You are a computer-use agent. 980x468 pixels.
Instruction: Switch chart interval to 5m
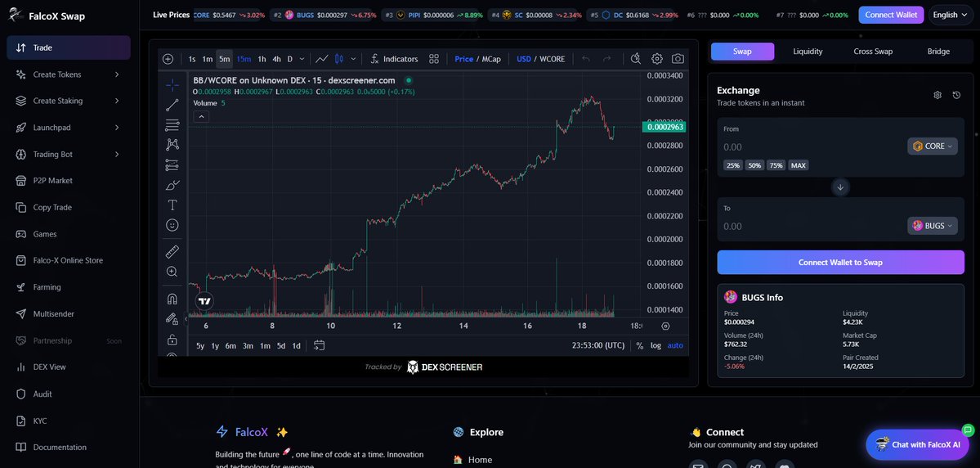coord(225,59)
